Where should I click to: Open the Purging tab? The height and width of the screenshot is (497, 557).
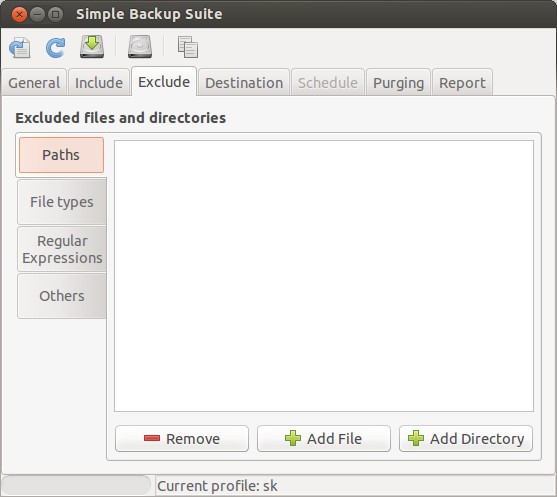(x=398, y=82)
